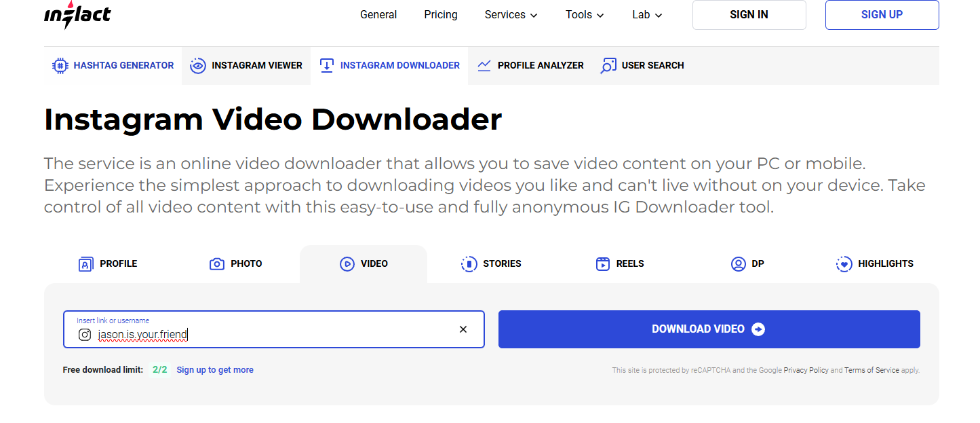The width and height of the screenshot is (980, 423).
Task: Expand the Services dropdown menu
Action: point(511,15)
